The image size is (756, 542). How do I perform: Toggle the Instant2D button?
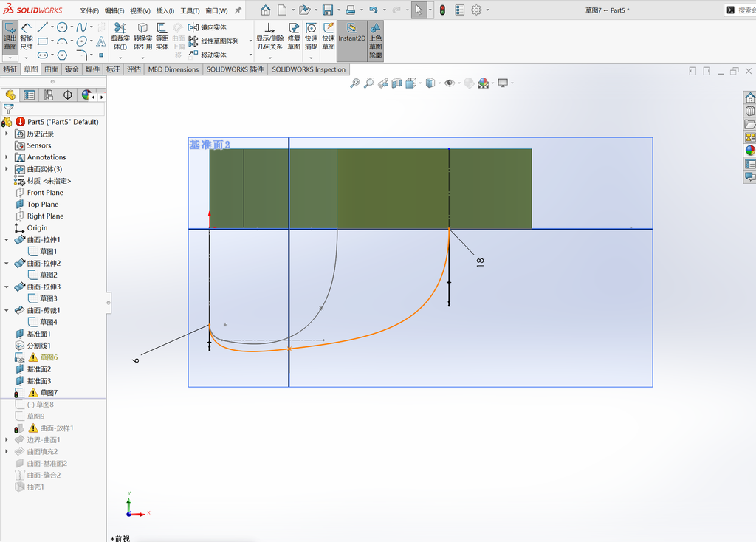[352, 41]
